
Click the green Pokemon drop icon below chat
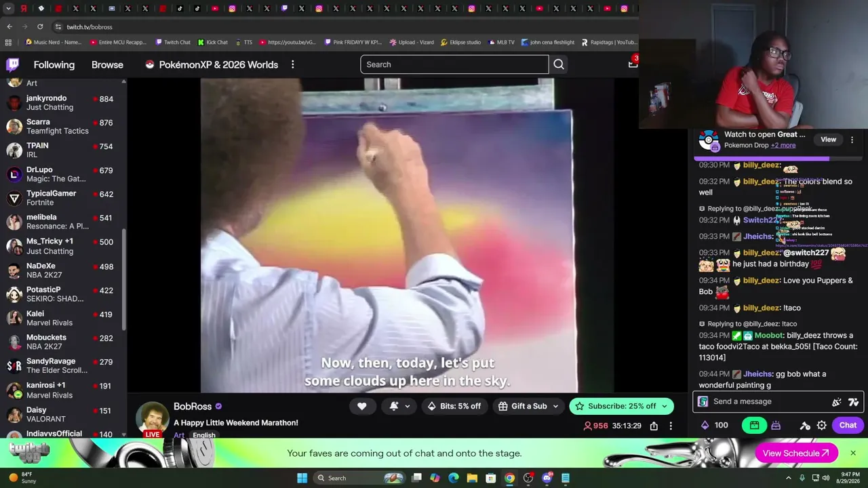754,426
